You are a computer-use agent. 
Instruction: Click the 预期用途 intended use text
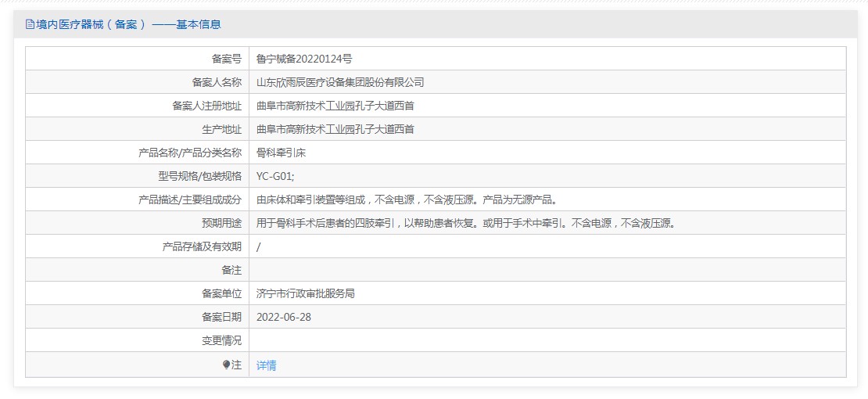click(x=464, y=223)
